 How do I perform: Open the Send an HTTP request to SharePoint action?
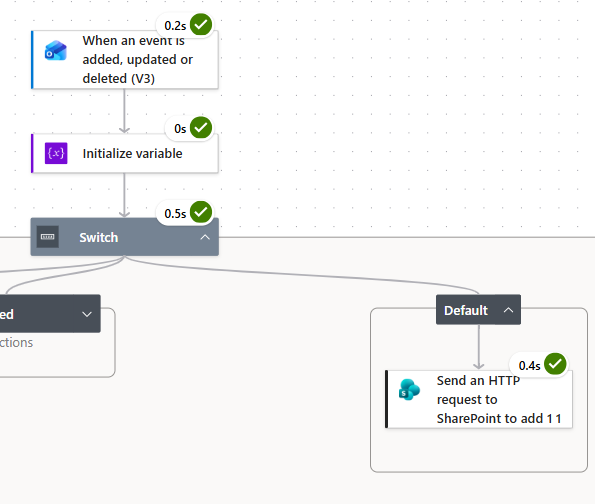coord(479,399)
